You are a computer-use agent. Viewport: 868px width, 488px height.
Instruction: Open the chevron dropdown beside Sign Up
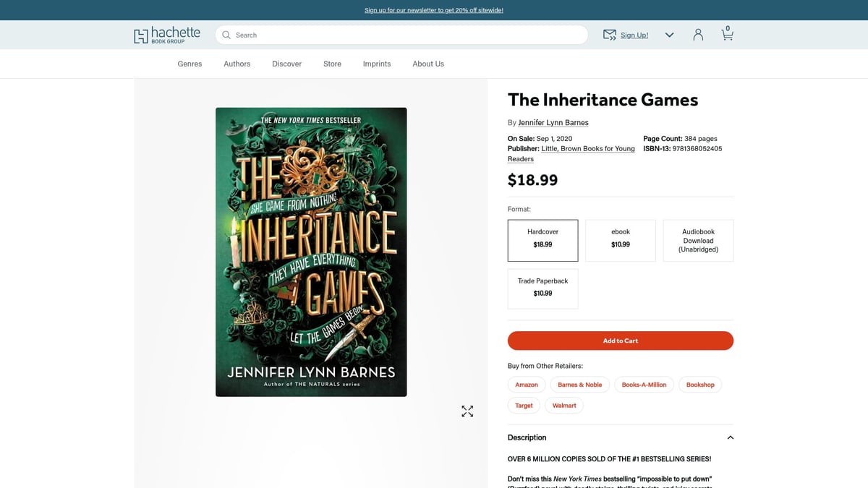point(669,34)
